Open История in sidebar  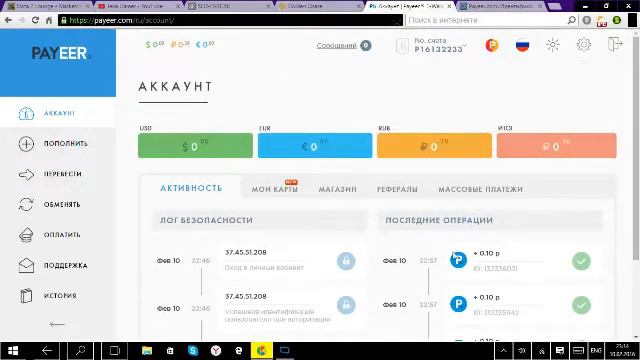[x=60, y=296]
